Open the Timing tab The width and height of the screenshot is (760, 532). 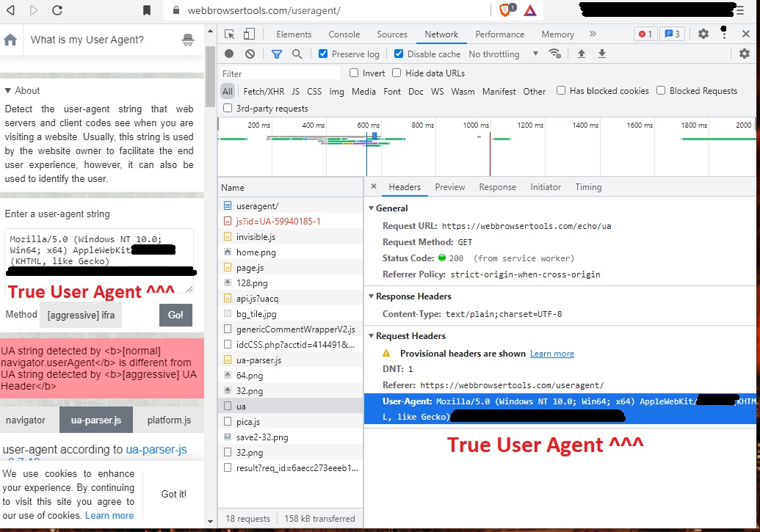click(587, 187)
